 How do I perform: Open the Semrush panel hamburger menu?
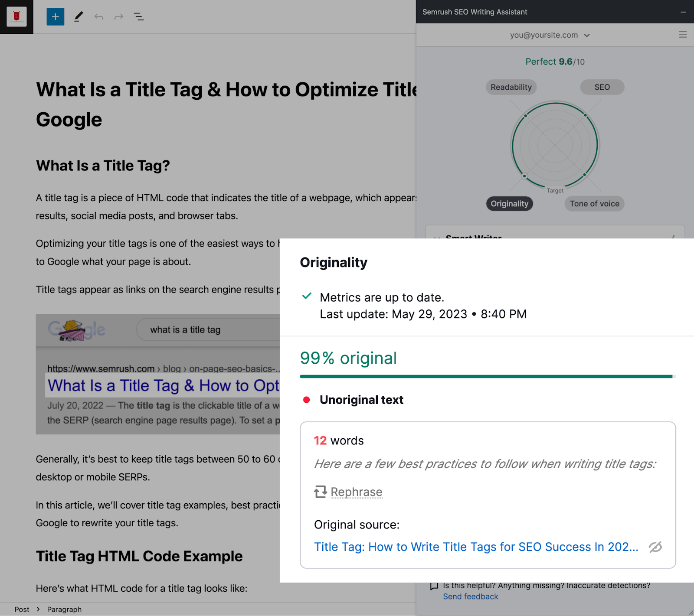tap(682, 35)
